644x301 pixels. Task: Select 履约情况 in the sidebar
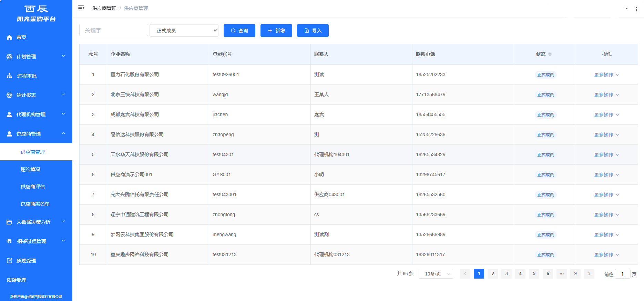click(x=30, y=169)
